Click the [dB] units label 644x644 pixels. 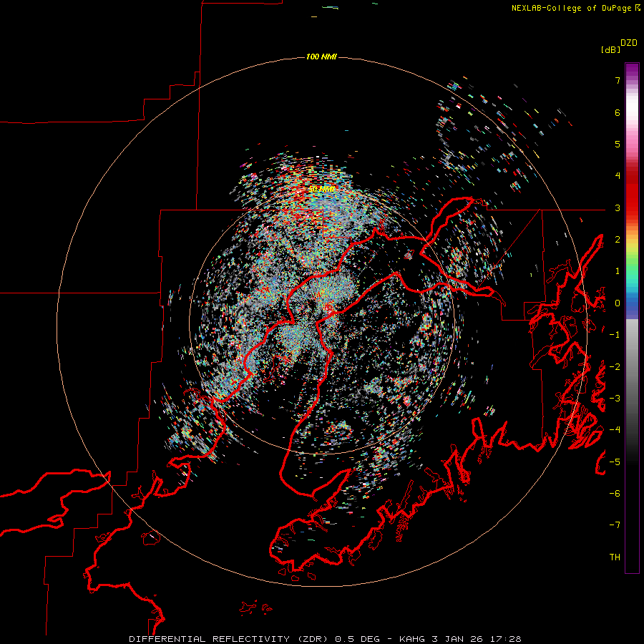610,50
